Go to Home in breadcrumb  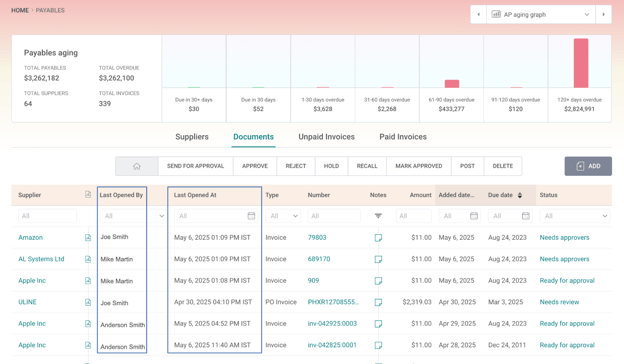pos(20,10)
